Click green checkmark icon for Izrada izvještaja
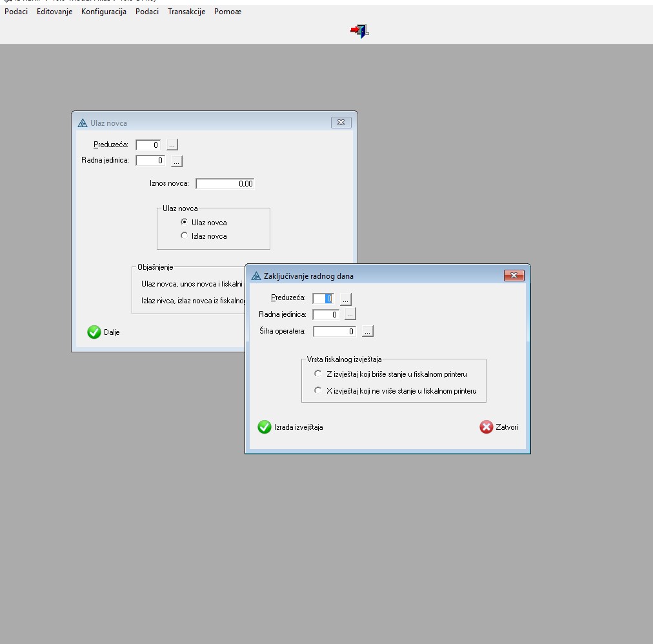653x644 pixels. coord(265,427)
